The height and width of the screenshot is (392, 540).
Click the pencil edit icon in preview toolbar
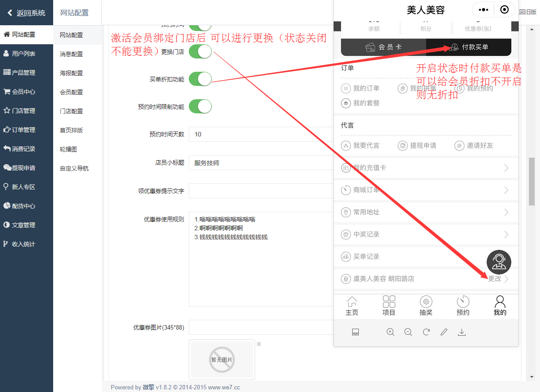coord(444,332)
